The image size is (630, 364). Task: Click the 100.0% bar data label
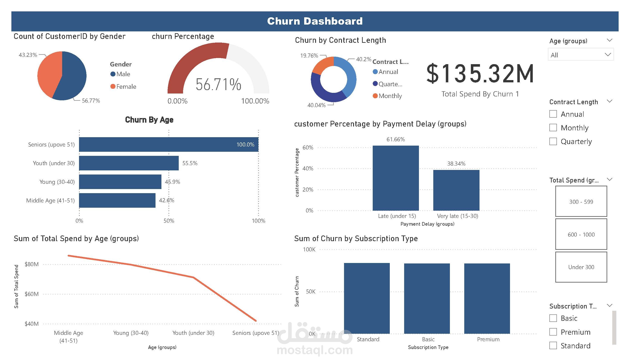[245, 144]
